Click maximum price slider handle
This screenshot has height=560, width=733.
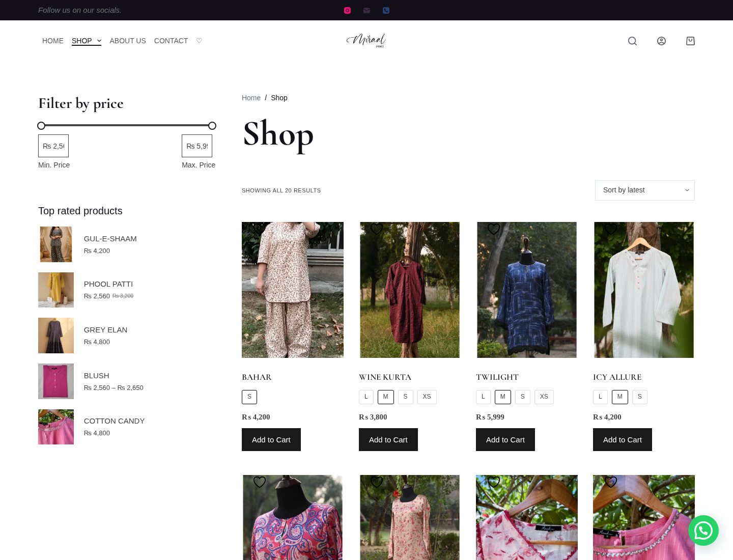(x=212, y=126)
